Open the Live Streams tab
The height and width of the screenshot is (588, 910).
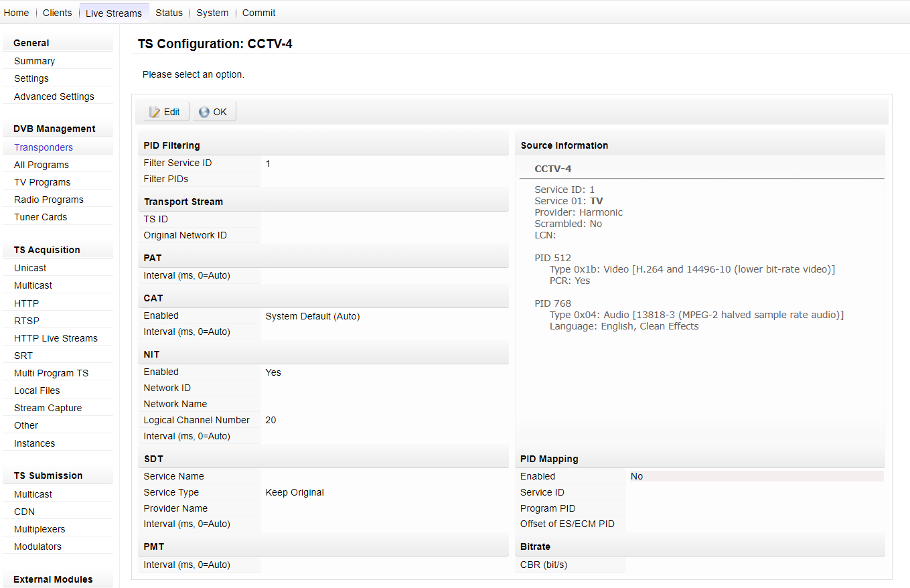[x=114, y=13]
